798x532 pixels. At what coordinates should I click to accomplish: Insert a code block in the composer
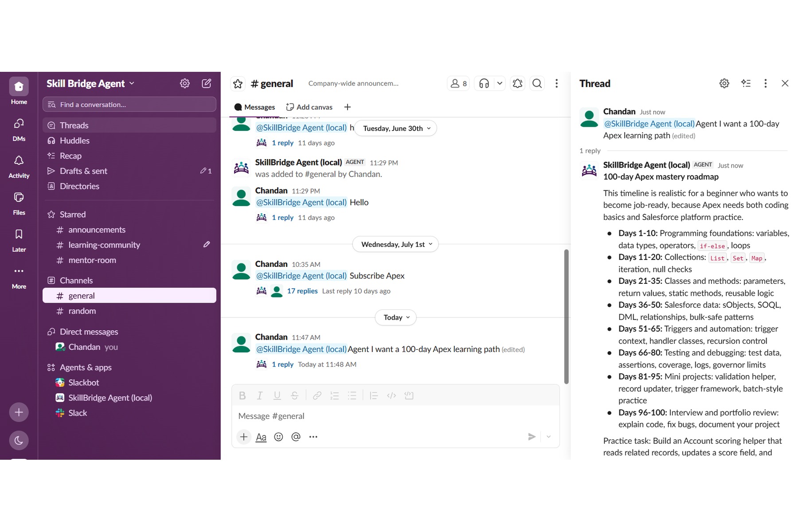409,395
